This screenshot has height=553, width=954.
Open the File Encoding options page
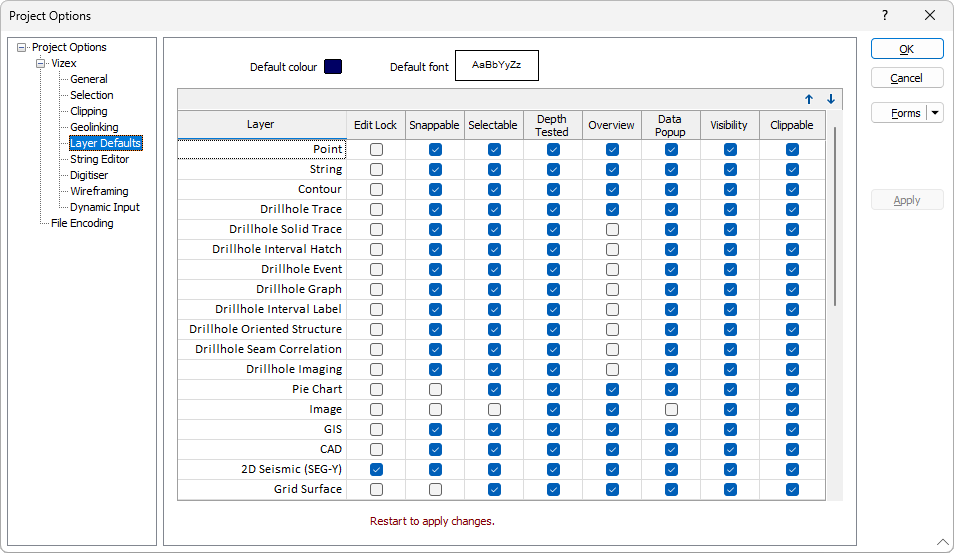[x=82, y=223]
